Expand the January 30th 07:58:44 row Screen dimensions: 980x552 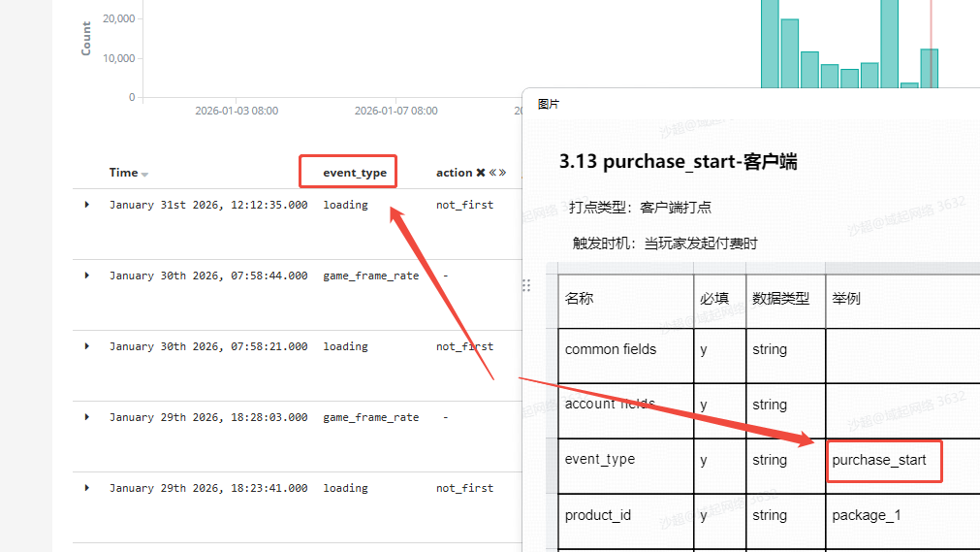(x=87, y=276)
